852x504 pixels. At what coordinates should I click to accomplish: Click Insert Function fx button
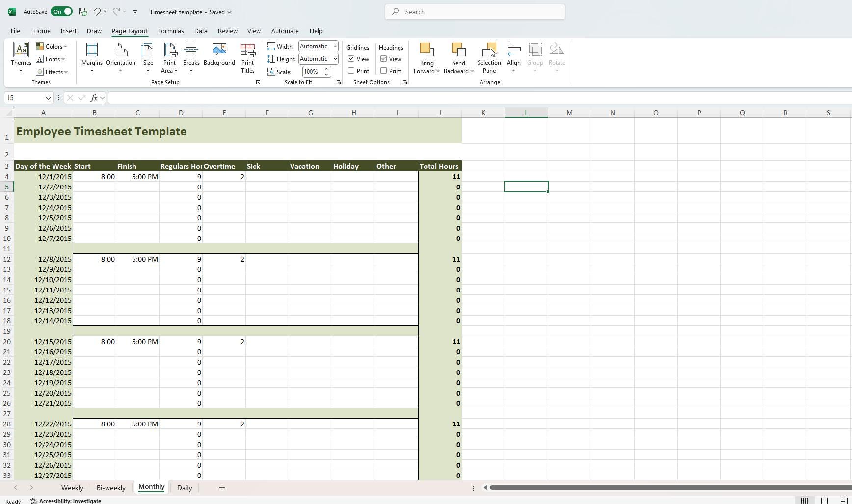[94, 98]
